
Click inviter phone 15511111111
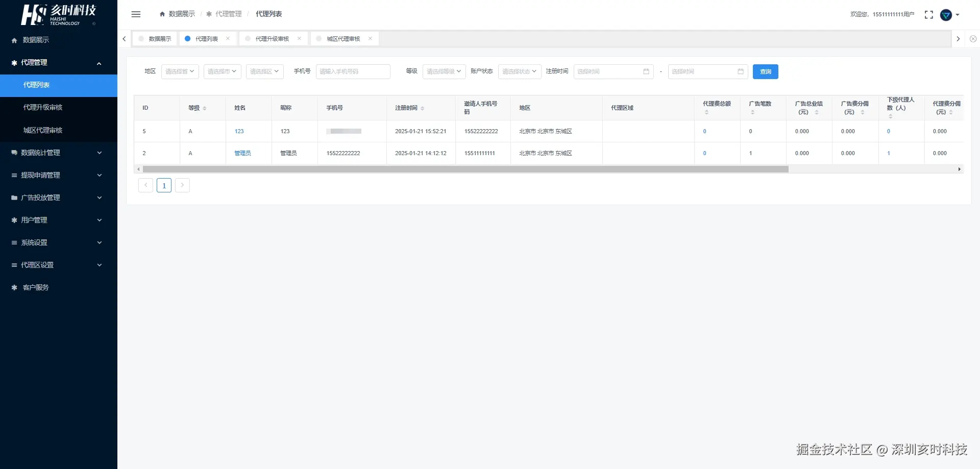[480, 153]
